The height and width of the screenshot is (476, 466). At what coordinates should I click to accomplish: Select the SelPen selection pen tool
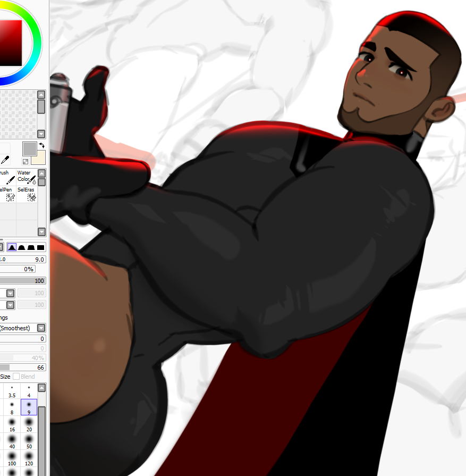coord(7,194)
